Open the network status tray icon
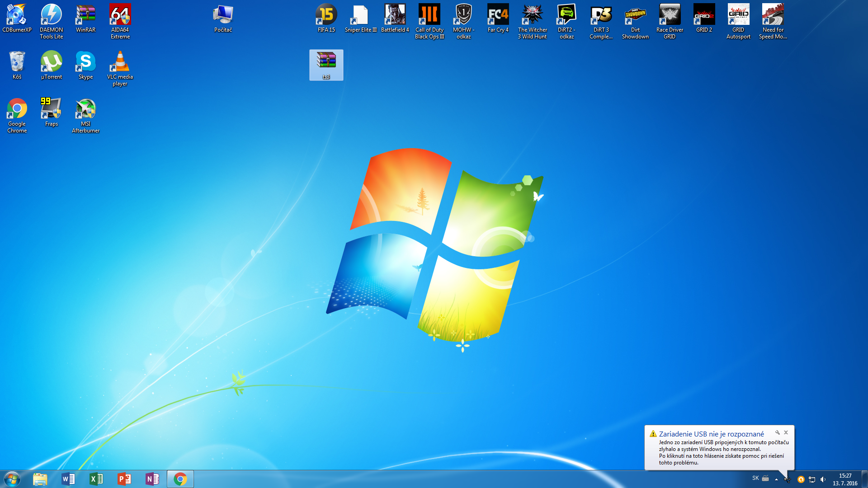This screenshot has width=868, height=488. point(812,479)
